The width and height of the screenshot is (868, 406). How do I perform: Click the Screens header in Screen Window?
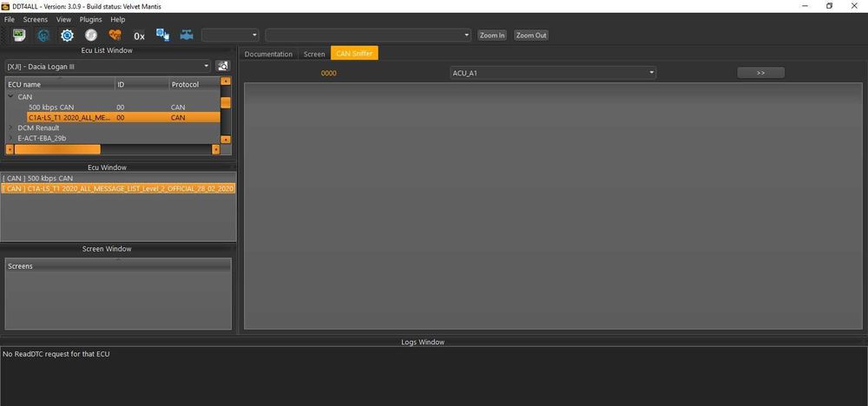(118, 266)
